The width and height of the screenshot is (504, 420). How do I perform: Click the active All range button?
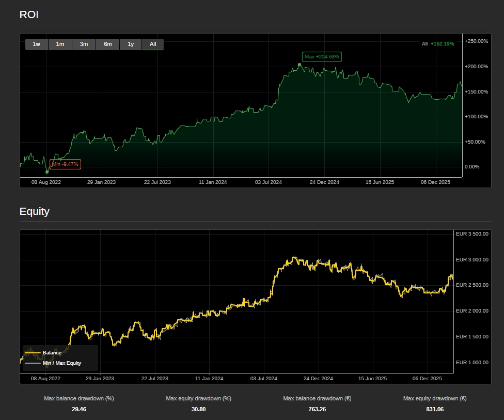point(152,44)
